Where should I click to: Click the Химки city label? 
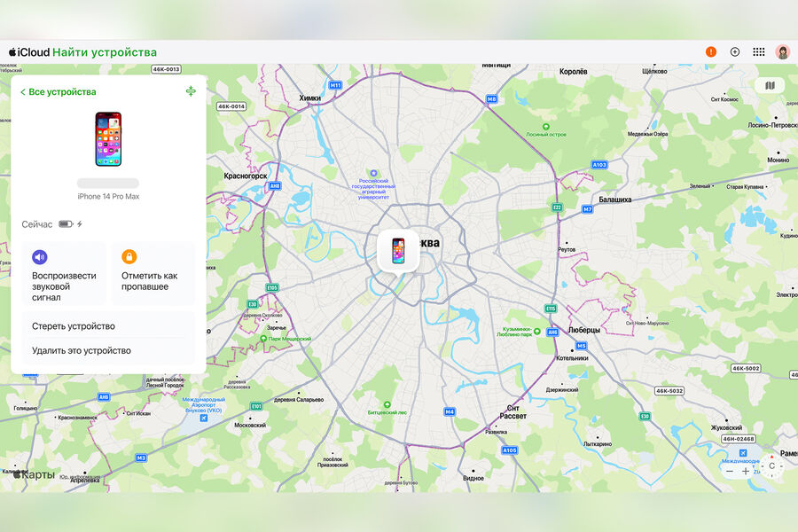pos(310,98)
